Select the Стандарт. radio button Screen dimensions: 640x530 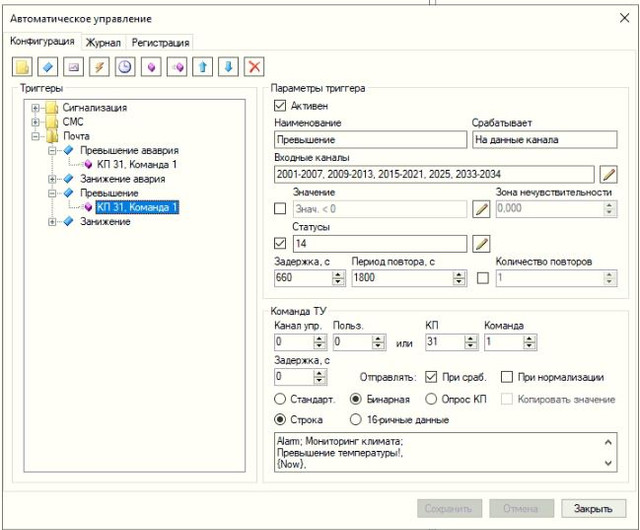(280, 399)
